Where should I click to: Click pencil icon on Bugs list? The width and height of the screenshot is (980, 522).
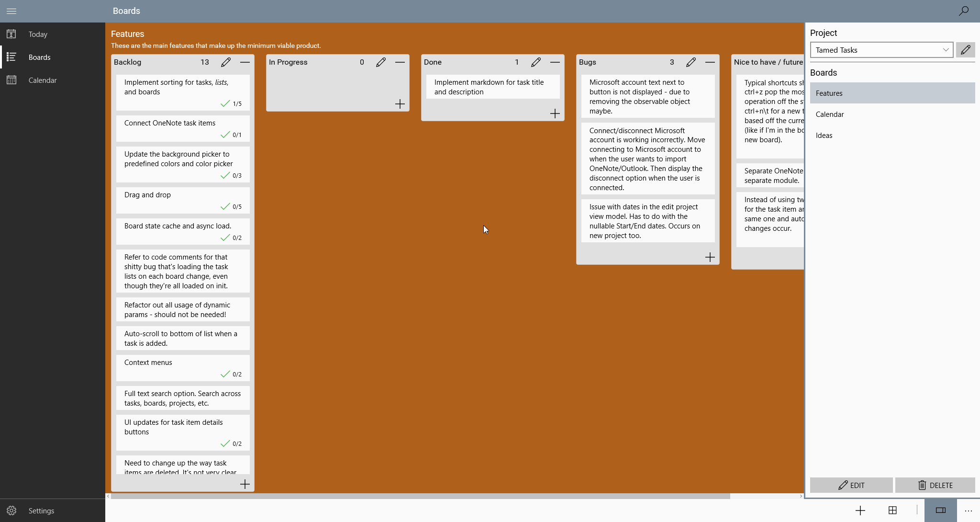691,62
